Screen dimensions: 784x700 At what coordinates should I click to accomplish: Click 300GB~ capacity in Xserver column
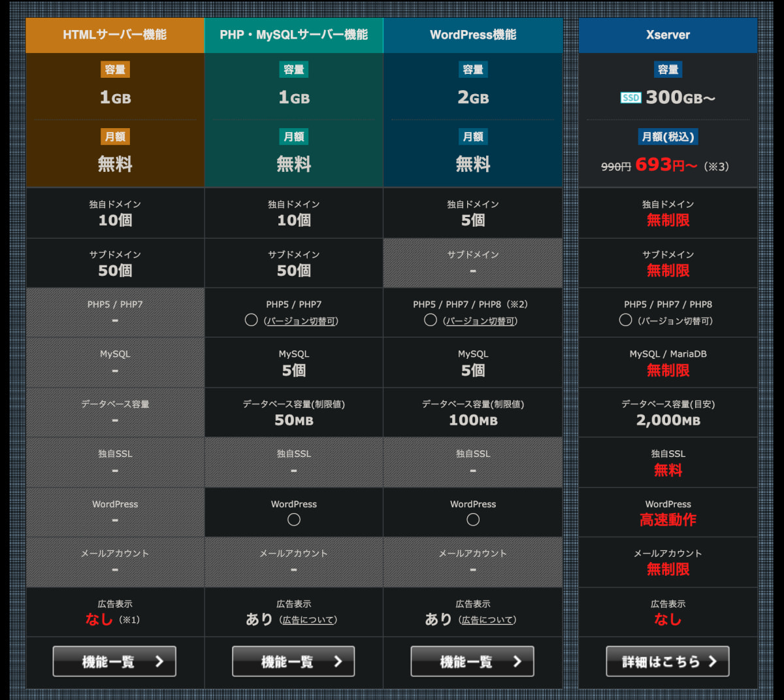[680, 98]
